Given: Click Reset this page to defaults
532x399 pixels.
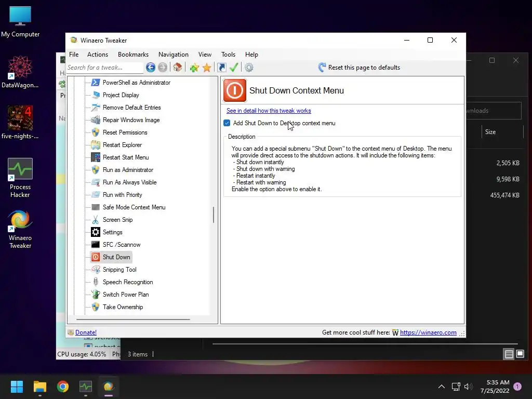Looking at the screenshot, I should 359,68.
